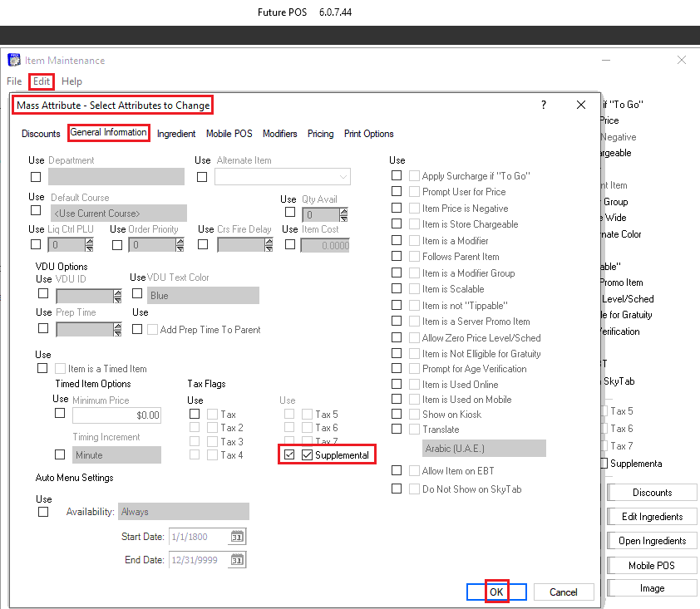Increase the Qty Avail spinner value
The height and width of the screenshot is (609, 700).
point(343,210)
